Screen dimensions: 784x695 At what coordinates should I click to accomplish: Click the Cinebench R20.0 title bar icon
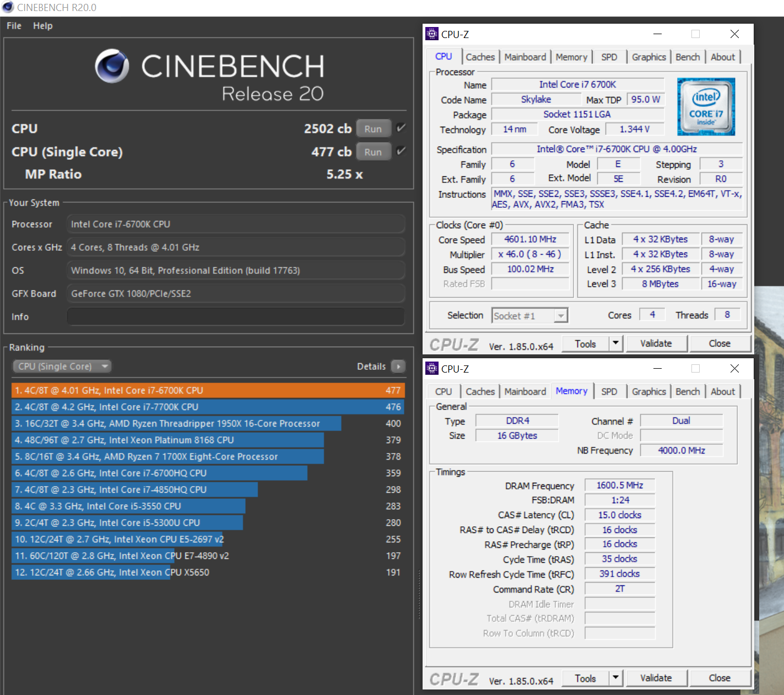[8, 7]
